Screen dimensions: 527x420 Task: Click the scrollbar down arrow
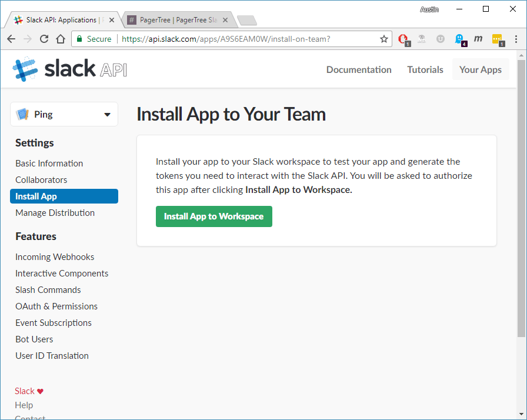pyautogui.click(x=521, y=414)
